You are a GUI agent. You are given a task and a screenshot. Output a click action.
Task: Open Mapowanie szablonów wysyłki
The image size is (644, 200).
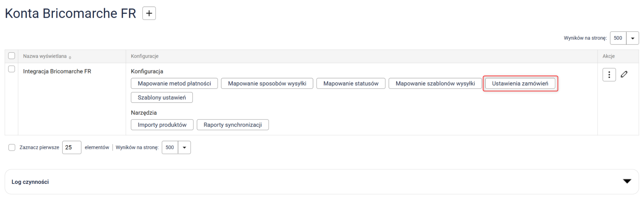435,83
